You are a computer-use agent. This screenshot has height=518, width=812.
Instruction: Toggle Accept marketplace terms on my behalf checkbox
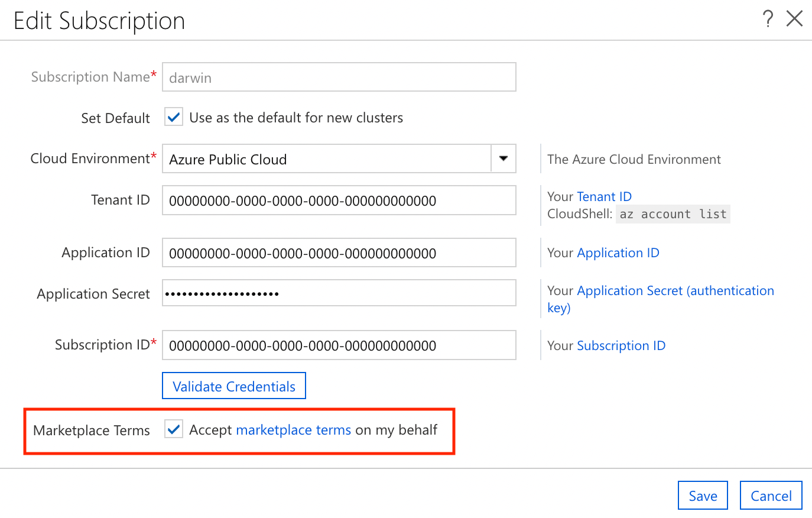click(174, 429)
